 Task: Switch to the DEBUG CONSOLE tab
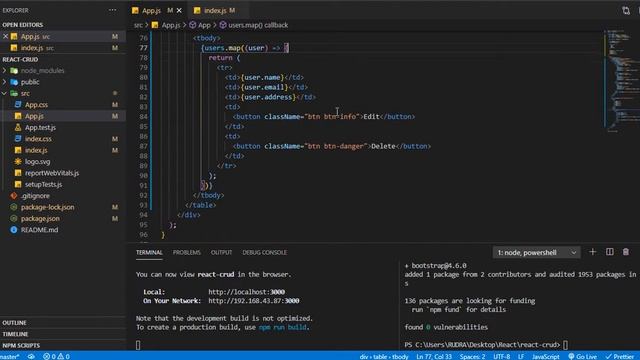[x=264, y=253]
